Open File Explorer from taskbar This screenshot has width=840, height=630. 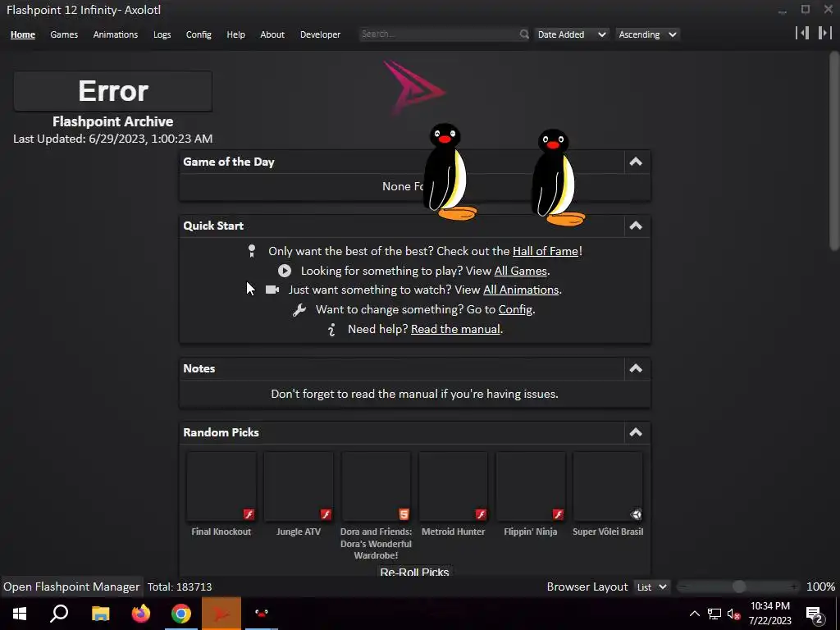click(x=100, y=614)
